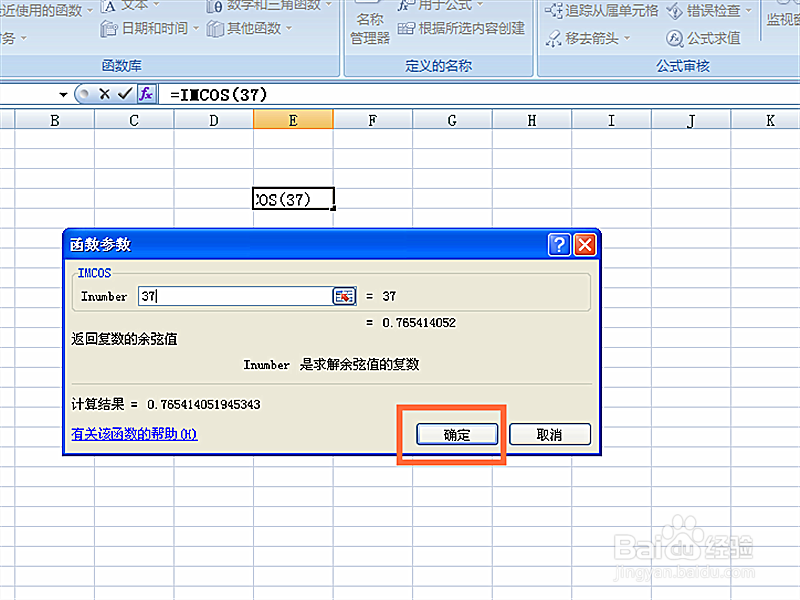Open the function help link 有关该函数的帮助
The width and height of the screenshot is (800, 600).
[134, 434]
